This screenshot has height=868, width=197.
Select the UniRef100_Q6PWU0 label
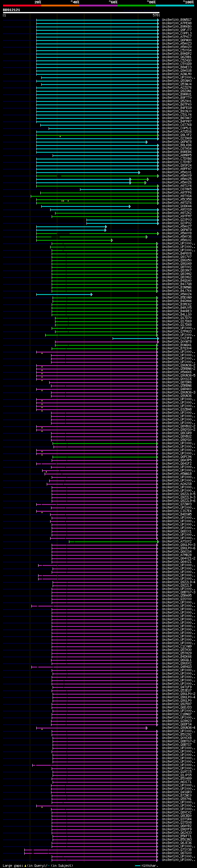(177, 40)
